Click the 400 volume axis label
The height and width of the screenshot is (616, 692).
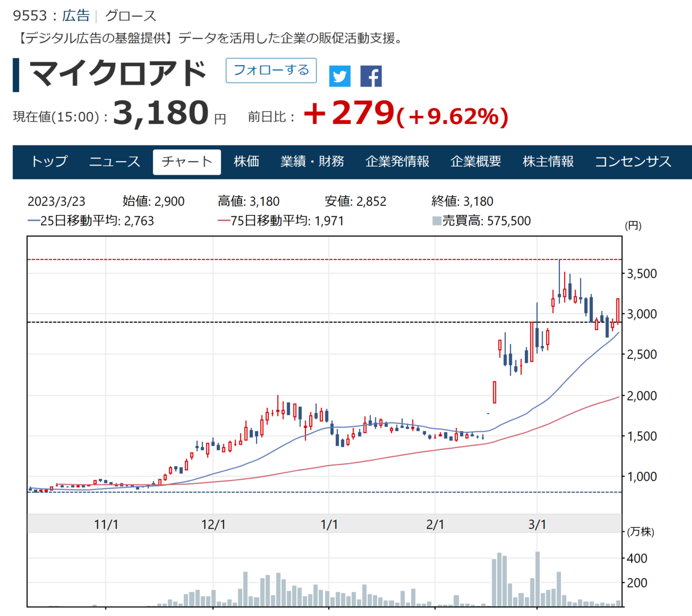pyautogui.click(x=637, y=558)
